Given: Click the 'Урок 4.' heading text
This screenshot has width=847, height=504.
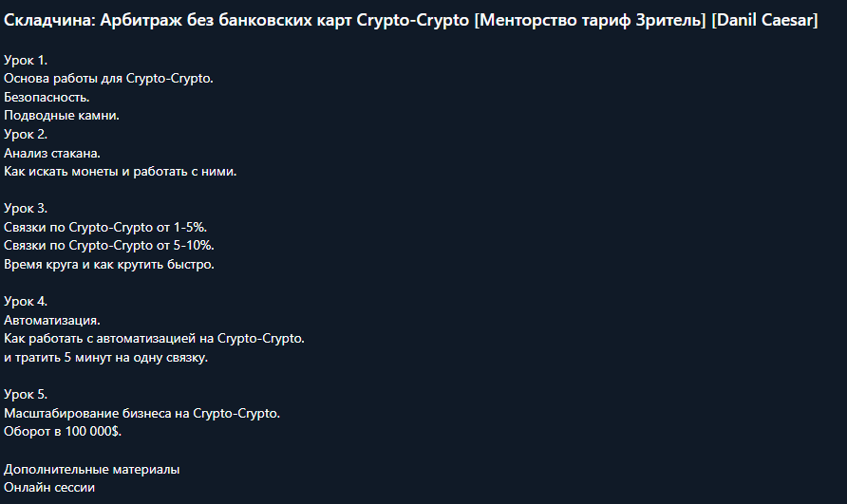Looking at the screenshot, I should click(26, 301).
